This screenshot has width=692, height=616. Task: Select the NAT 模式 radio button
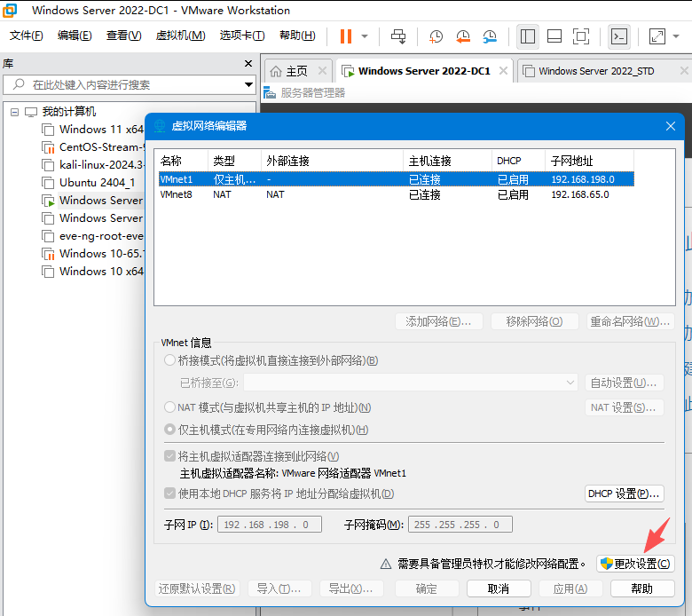click(170, 407)
